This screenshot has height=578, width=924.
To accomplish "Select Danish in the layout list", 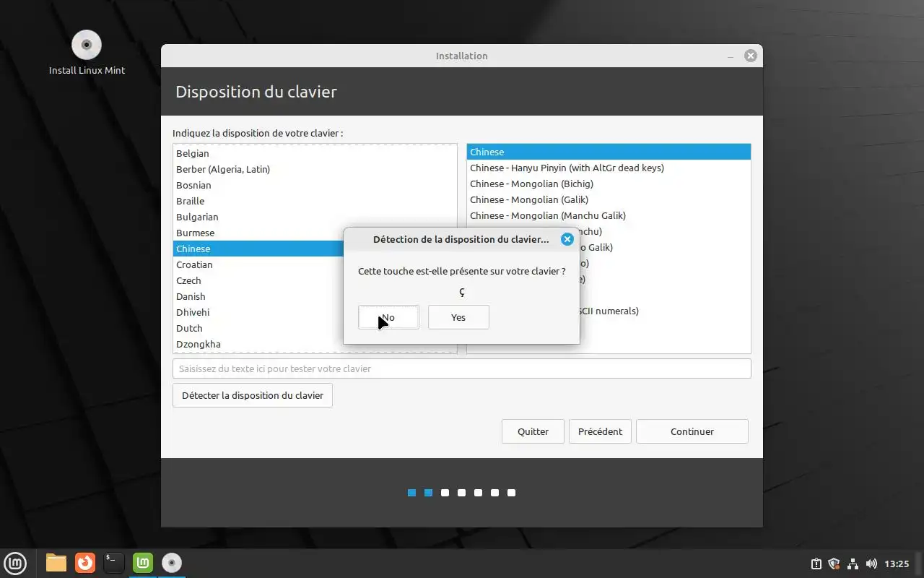I will 258,296.
